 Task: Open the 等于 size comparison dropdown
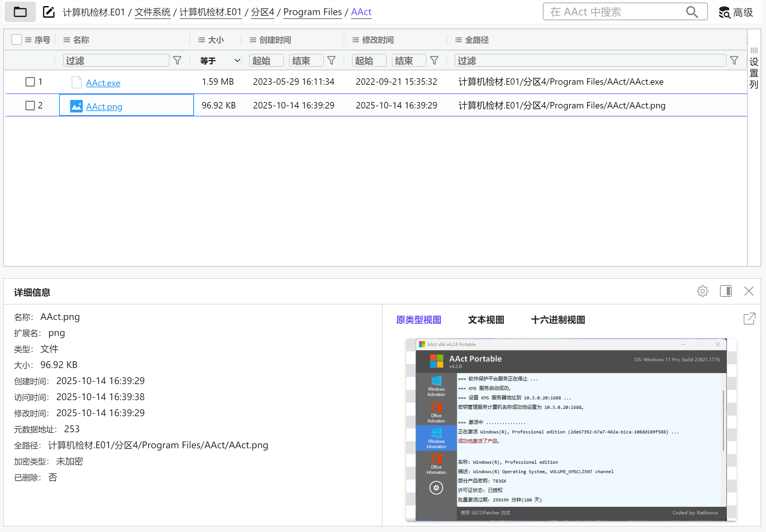(x=220, y=61)
